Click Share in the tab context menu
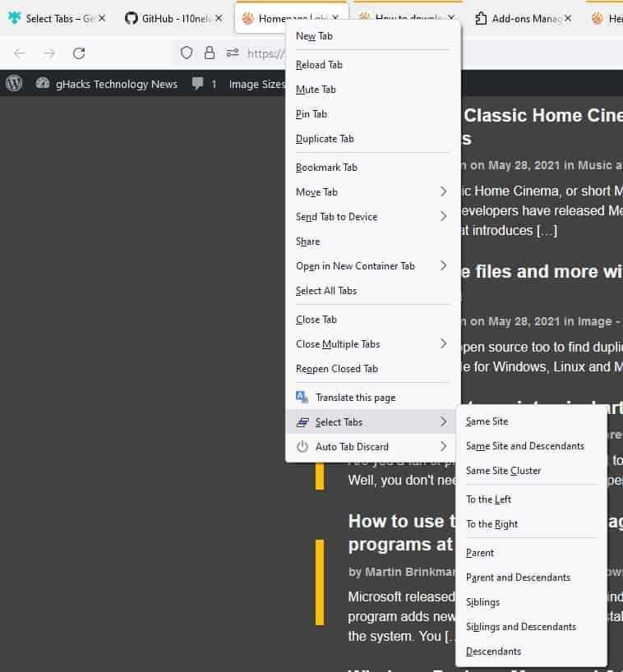Screen dimensions: 623x672 (x=373, y=242)
